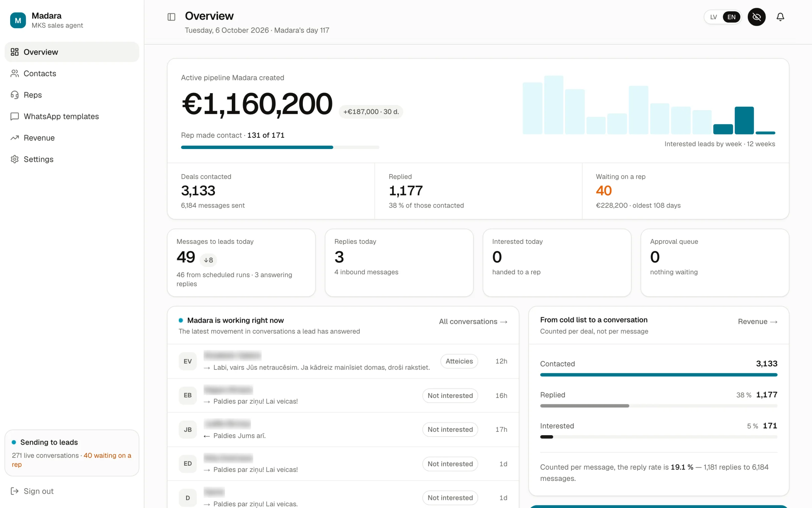This screenshot has height=508, width=812.
Task: Open the All conversations link
Action: [473, 321]
